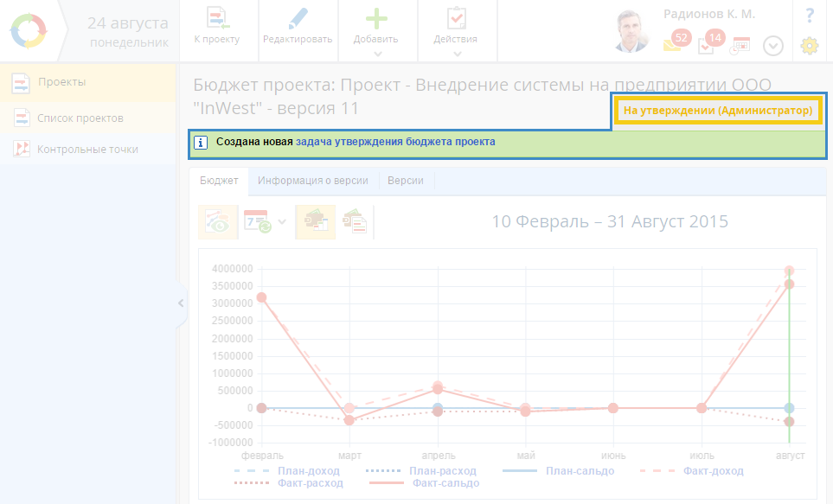This screenshot has height=504, width=833.
Task: Click the февраль data point near 3000000
Action: pos(261,297)
